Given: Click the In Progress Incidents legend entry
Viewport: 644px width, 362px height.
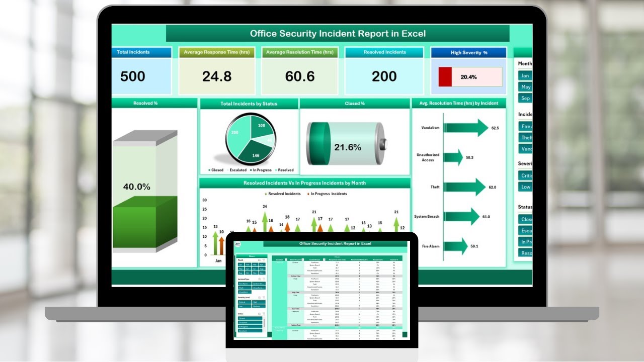Looking at the screenshot, I should (x=327, y=194).
